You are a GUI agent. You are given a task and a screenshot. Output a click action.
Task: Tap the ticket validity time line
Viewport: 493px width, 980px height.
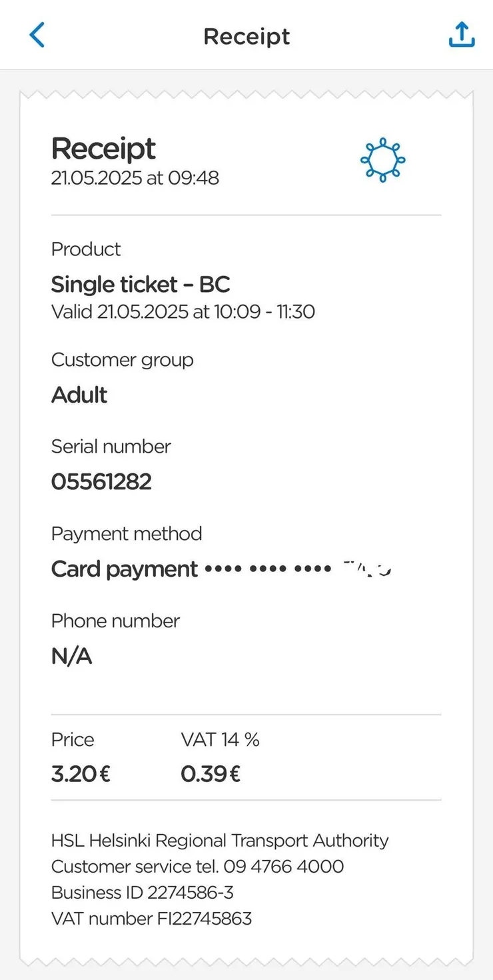(x=183, y=311)
